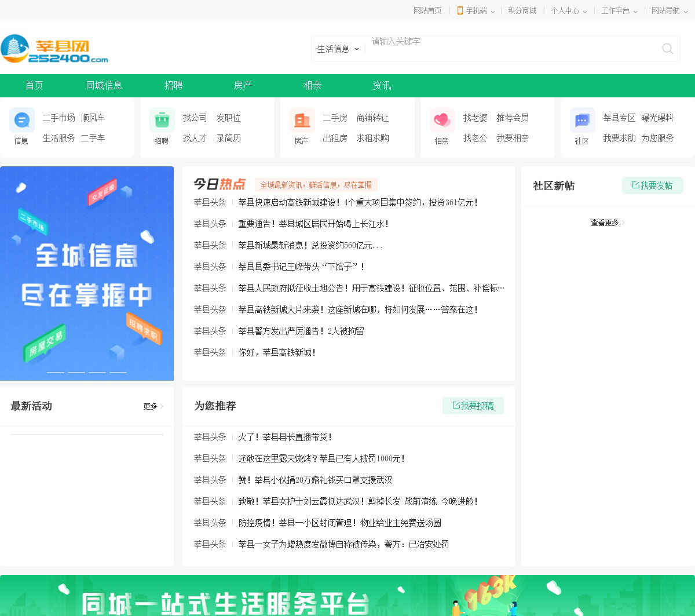The height and width of the screenshot is (616, 695).
Task: Select the 房产 navigation tab
Action: (x=243, y=85)
